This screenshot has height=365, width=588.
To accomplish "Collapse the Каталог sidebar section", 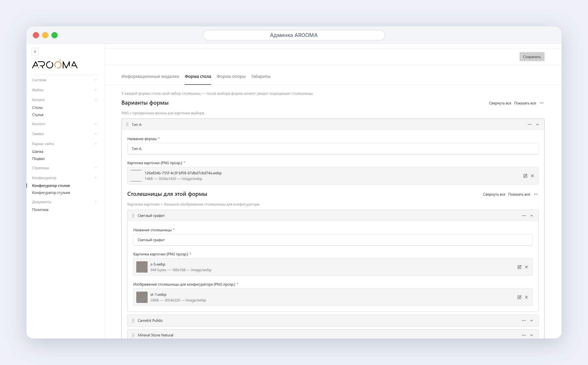I will pos(65,100).
